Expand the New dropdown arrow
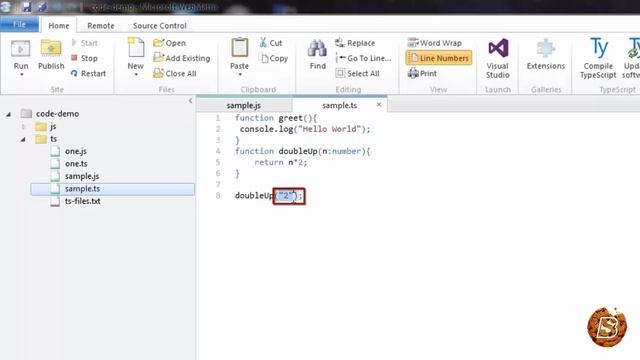 coord(136,75)
